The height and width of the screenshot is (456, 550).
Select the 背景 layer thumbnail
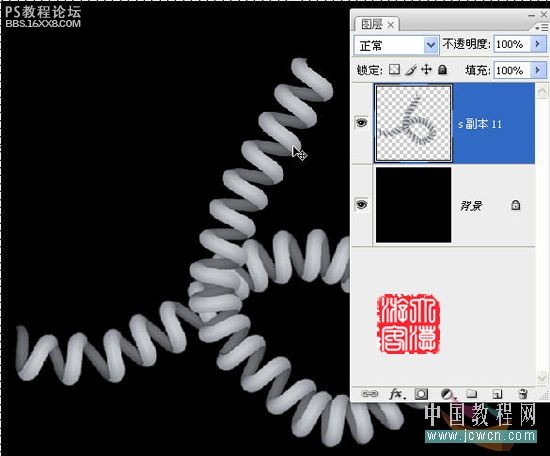click(x=414, y=205)
